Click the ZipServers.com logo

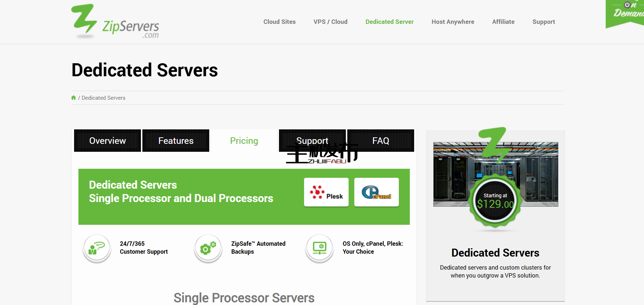(115, 22)
